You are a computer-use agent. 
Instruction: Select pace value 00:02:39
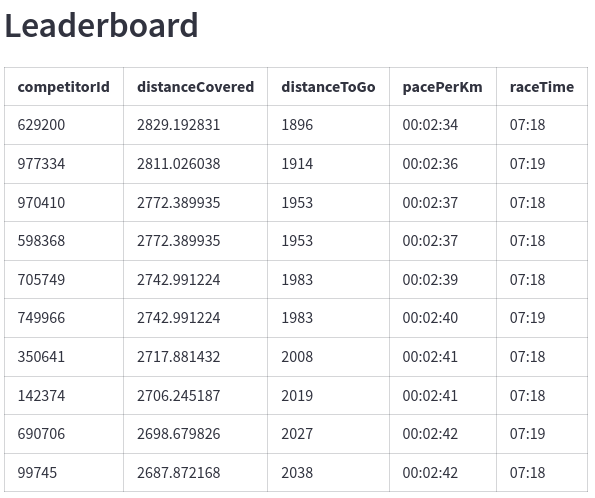tap(430, 280)
